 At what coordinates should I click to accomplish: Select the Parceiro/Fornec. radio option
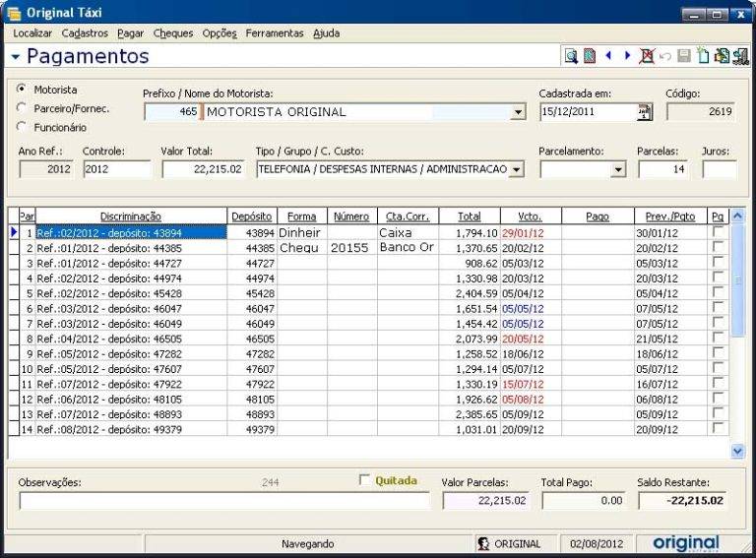pos(22,108)
